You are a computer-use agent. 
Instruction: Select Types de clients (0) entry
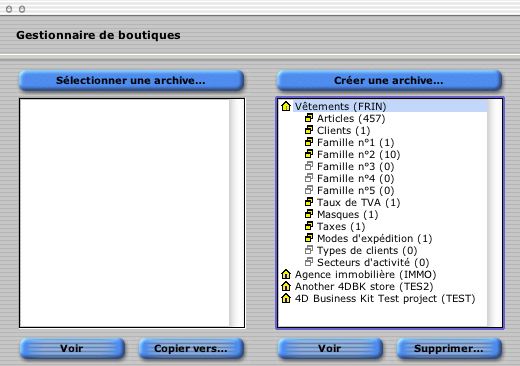[x=367, y=250]
